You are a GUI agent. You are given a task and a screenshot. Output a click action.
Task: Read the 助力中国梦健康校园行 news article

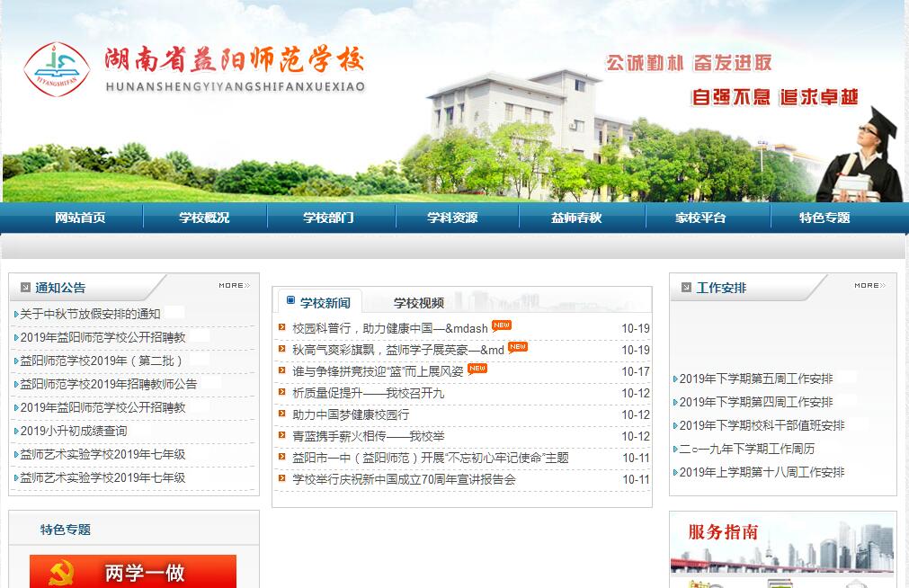pos(351,414)
